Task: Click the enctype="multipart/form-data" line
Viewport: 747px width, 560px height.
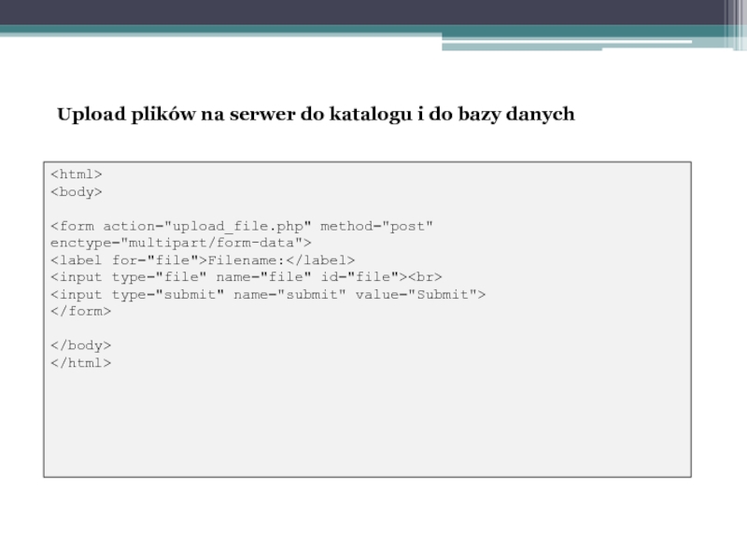Action: click(180, 243)
